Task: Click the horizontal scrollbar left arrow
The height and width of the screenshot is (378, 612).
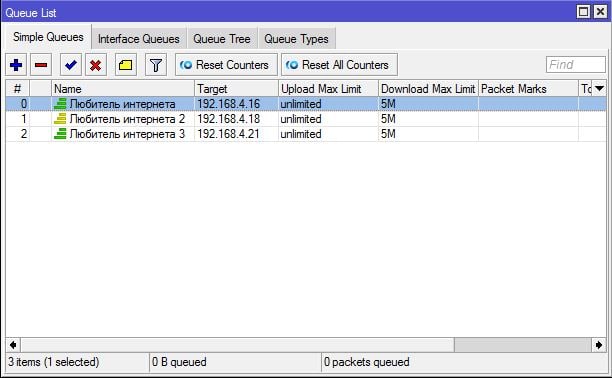Action: (13, 345)
